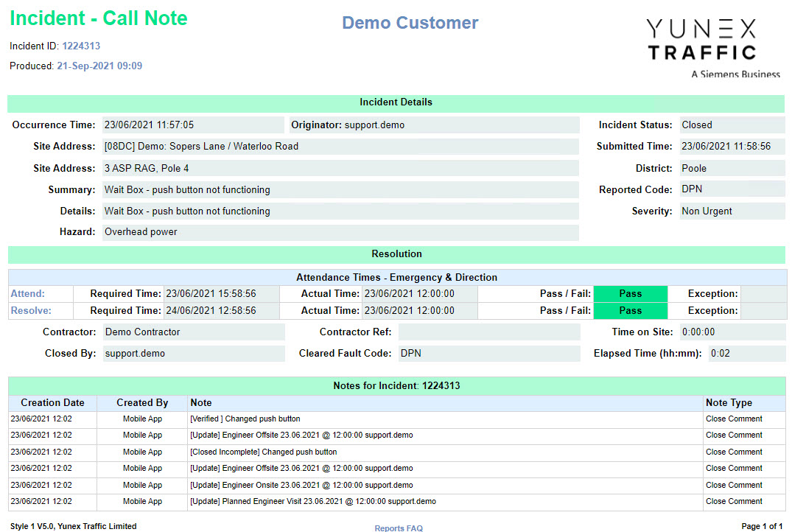Viewport: 792px width, 532px height.
Task: Click the Planned Engineer Visit note
Action: click(x=313, y=502)
